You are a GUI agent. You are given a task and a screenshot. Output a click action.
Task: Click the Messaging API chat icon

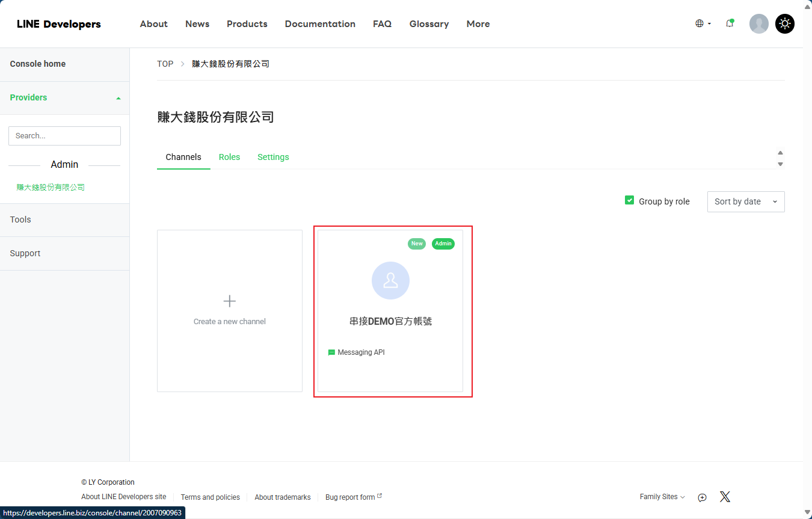(331, 352)
